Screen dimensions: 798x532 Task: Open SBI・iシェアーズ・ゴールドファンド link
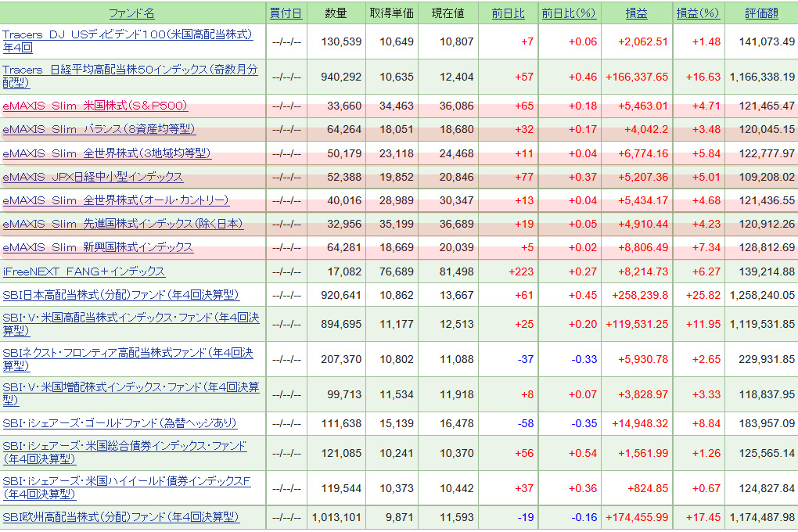click(x=119, y=423)
